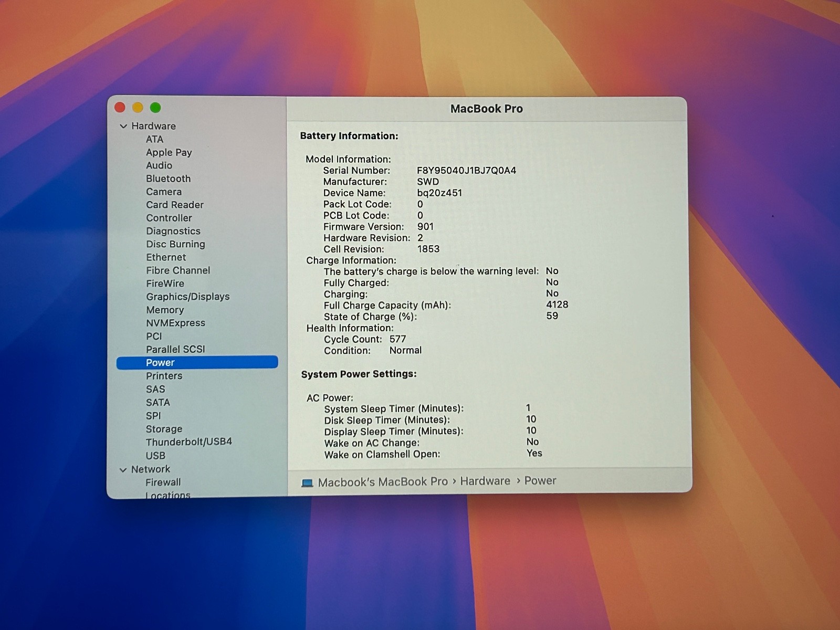Click the highlighted Power sidebar item

[197, 362]
